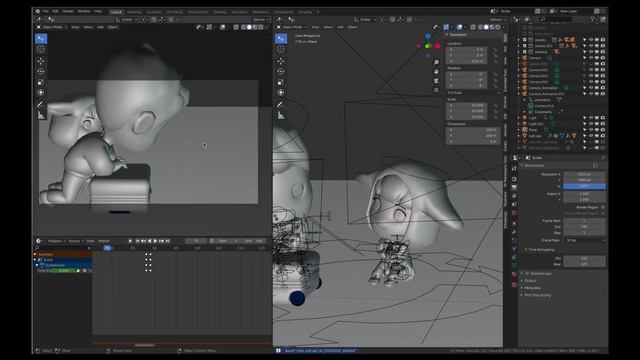Toggle camera view gizmo icon
Screen dimensions: 640x360
[436, 81]
